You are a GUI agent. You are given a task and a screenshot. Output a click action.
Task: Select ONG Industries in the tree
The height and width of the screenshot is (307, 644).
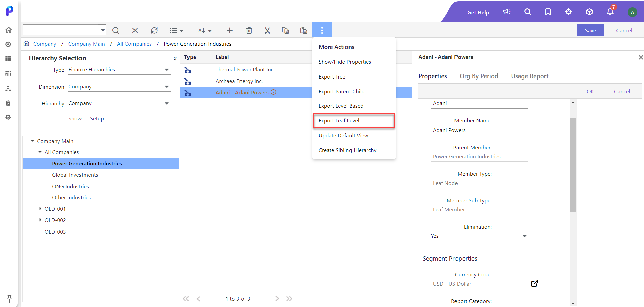pyautogui.click(x=70, y=187)
